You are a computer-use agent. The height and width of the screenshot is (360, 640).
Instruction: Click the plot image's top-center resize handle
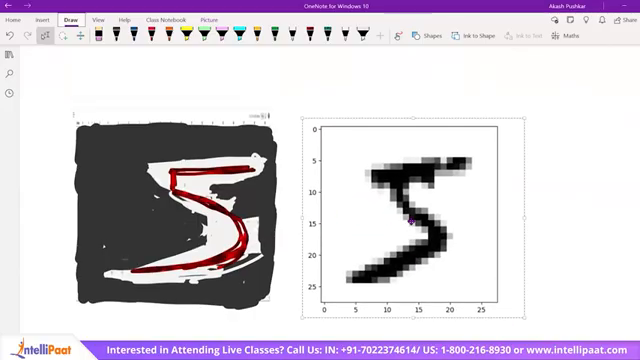413,118
